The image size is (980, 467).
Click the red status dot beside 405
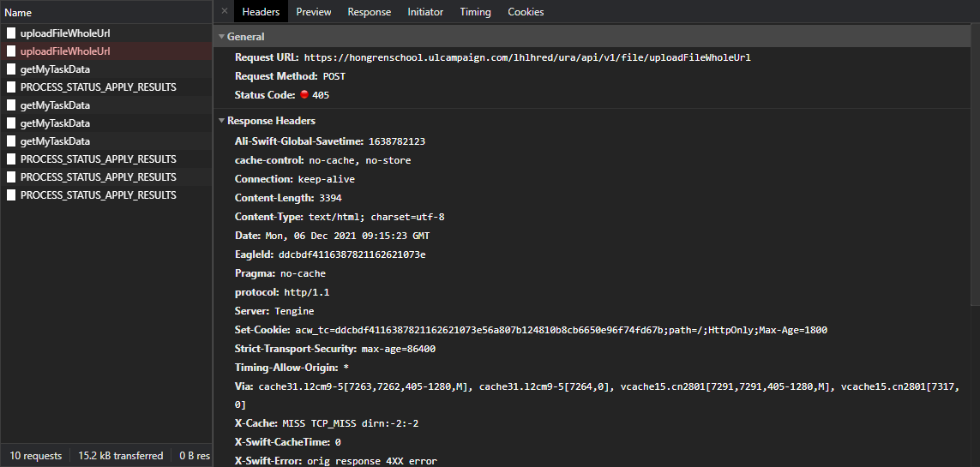pyautogui.click(x=304, y=95)
